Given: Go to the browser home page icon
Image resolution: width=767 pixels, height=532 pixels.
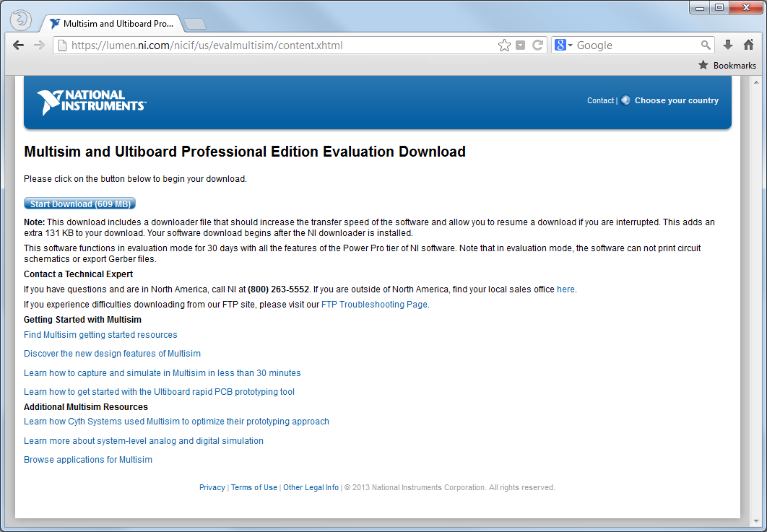Looking at the screenshot, I should click(x=749, y=45).
